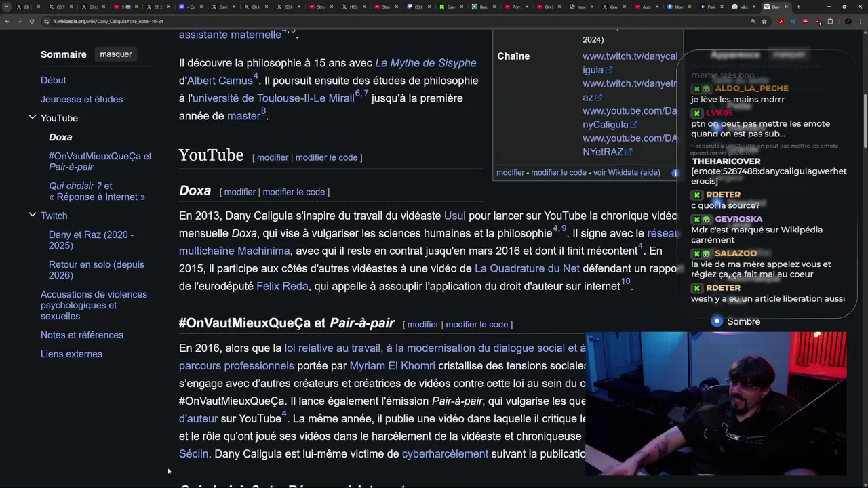Image resolution: width=868 pixels, height=488 pixels.
Task: Open the www.twitch.tv/danycaligula external link
Action: 630,63
